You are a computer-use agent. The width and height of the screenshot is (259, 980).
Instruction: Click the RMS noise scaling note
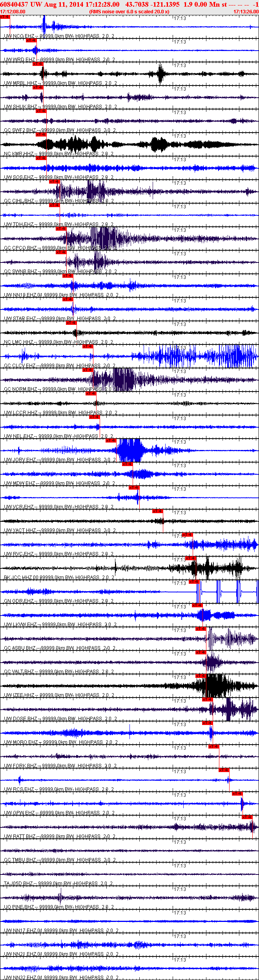(x=129, y=12)
